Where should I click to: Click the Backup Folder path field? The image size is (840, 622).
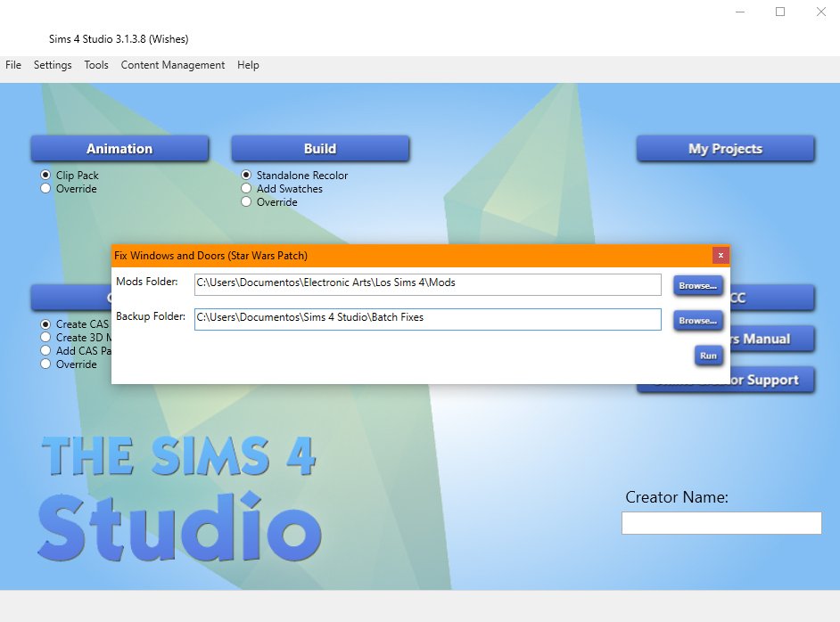click(x=427, y=318)
